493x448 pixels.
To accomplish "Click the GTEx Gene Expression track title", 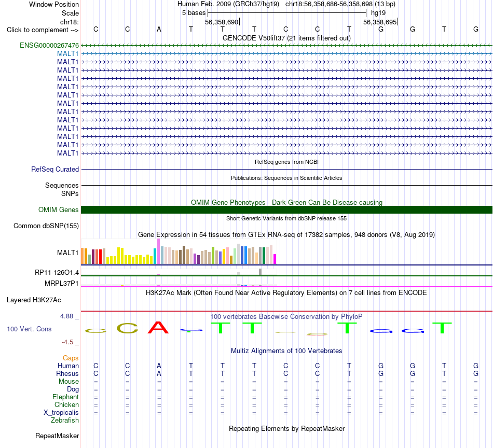I will click(286, 235).
